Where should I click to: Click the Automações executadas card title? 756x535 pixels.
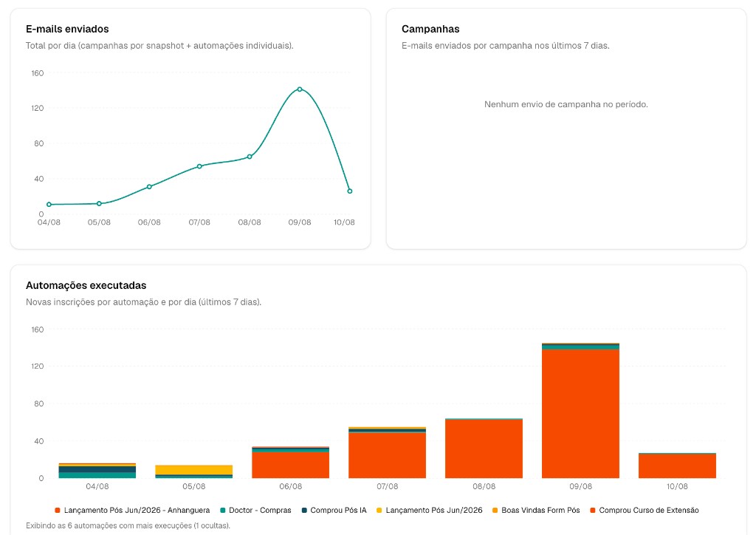(x=86, y=285)
